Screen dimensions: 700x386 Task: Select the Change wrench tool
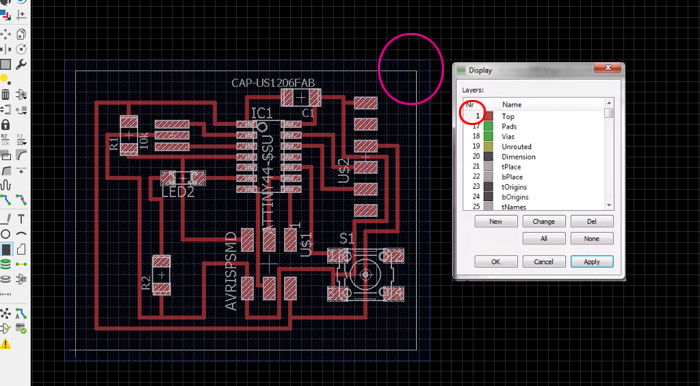pyautogui.click(x=21, y=64)
